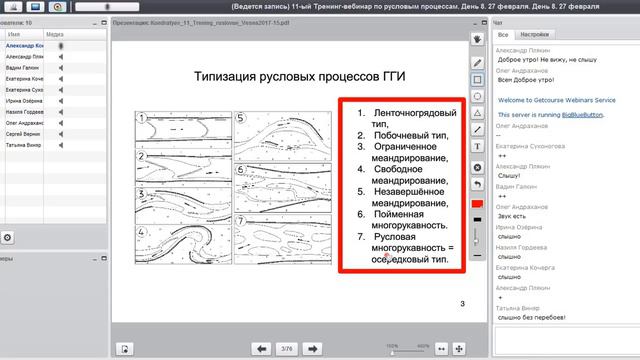This screenshot has width=640, height=360.
Task: Click the chat message input field
Action: (567, 341)
